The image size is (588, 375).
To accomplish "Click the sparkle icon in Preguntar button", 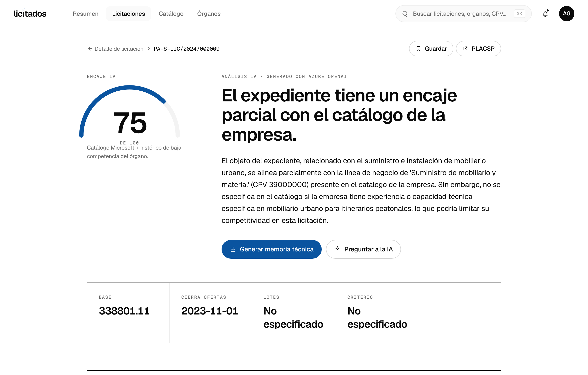I will pyautogui.click(x=337, y=248).
